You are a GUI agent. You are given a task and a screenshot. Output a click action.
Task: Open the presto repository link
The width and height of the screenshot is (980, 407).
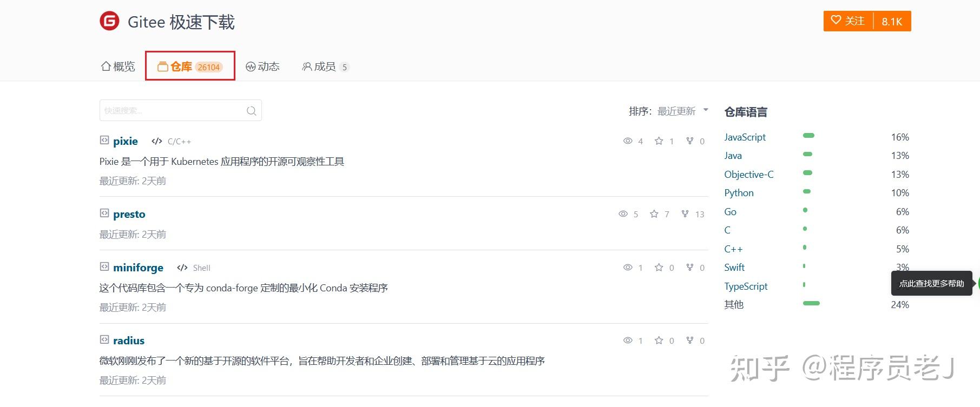(129, 213)
